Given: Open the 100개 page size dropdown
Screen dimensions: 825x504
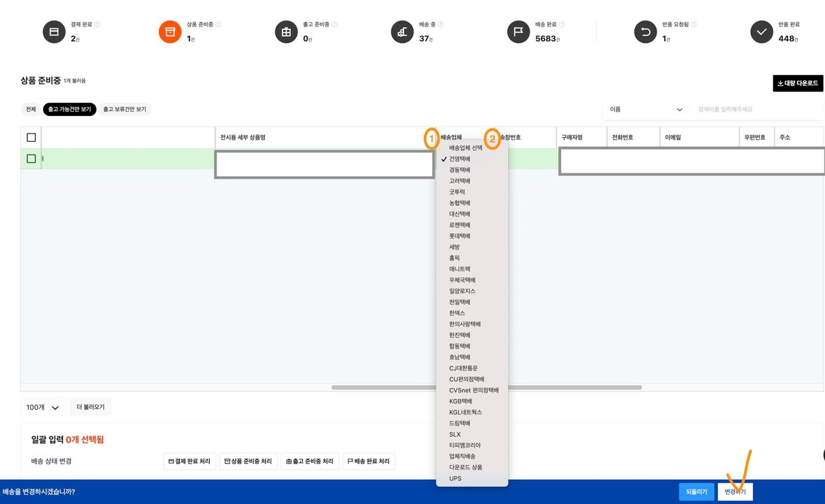Looking at the screenshot, I should click(x=42, y=407).
